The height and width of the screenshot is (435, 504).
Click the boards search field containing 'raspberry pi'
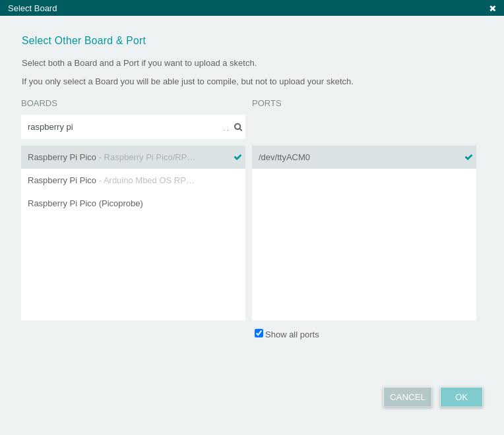(x=133, y=127)
